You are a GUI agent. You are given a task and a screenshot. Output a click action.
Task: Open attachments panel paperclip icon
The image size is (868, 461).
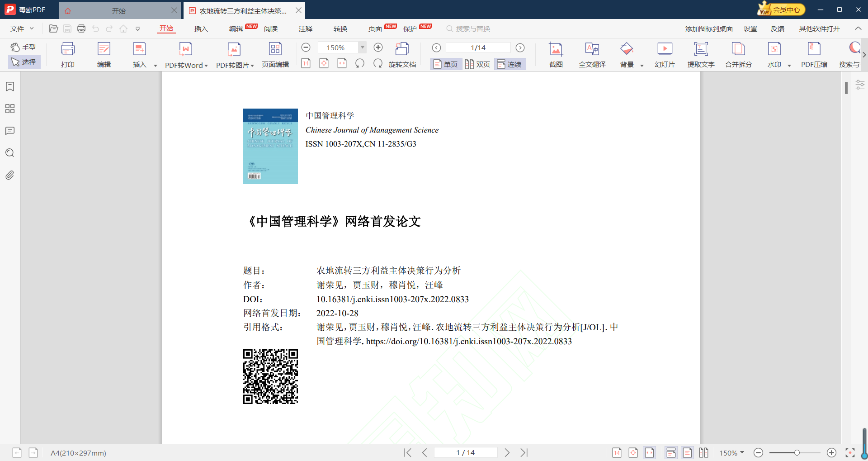point(10,175)
